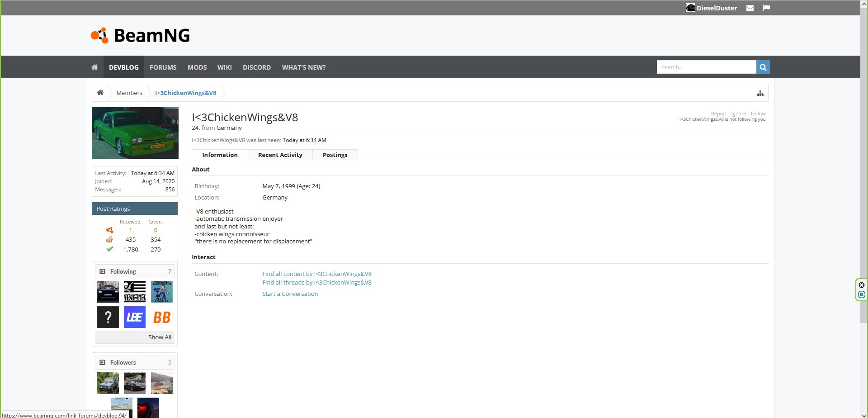Collapse the Followers block toggle icon
Viewport: 868px width, 418px height.
point(102,362)
